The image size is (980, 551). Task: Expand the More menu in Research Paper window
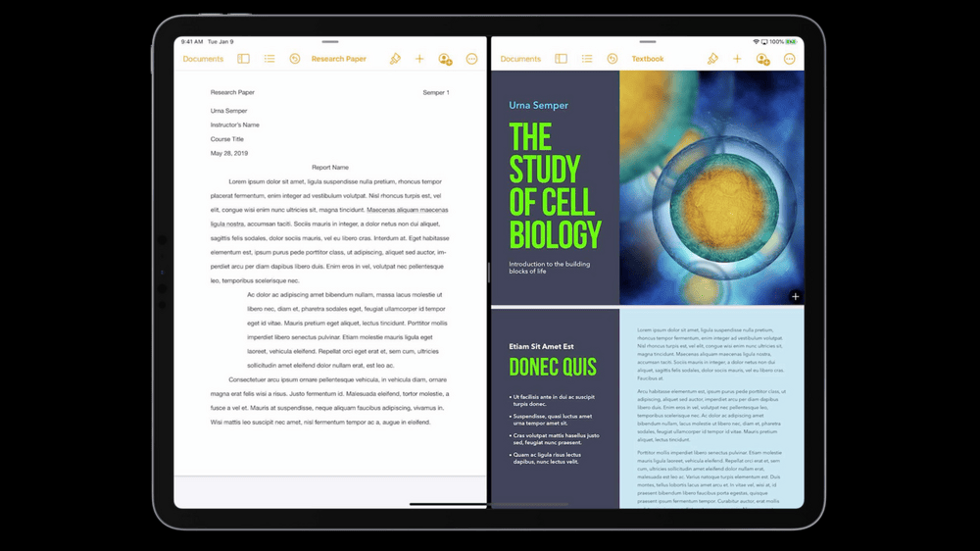point(471,59)
